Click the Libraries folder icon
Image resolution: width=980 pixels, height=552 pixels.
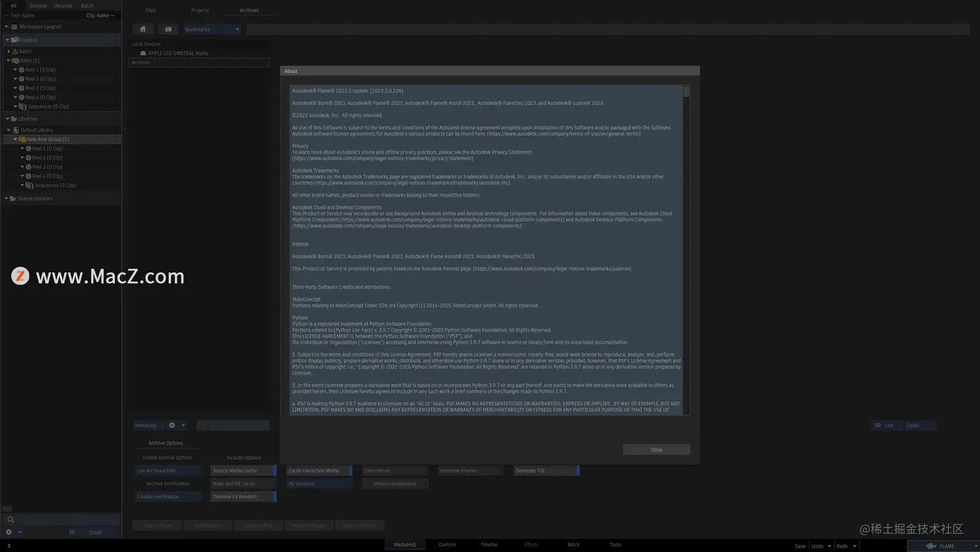(14, 119)
